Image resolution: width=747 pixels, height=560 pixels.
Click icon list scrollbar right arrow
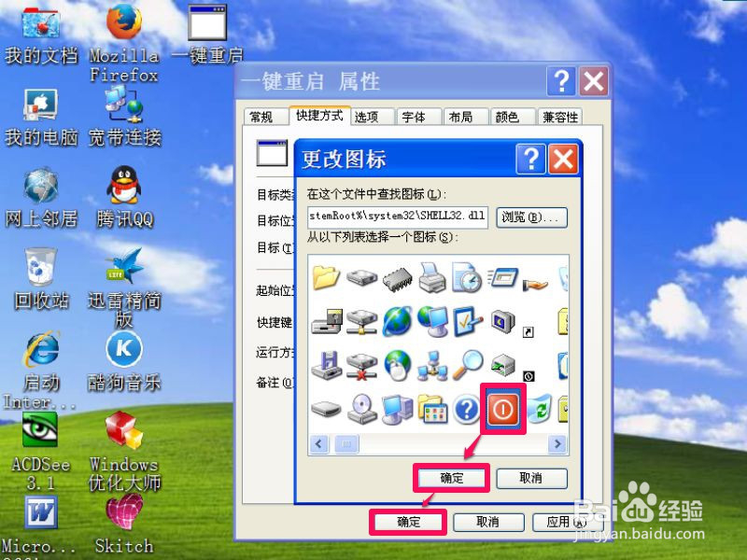click(557, 444)
